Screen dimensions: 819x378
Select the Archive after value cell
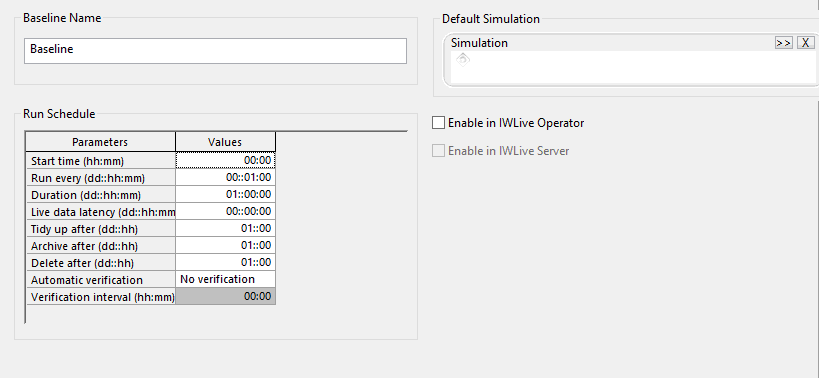pos(226,245)
